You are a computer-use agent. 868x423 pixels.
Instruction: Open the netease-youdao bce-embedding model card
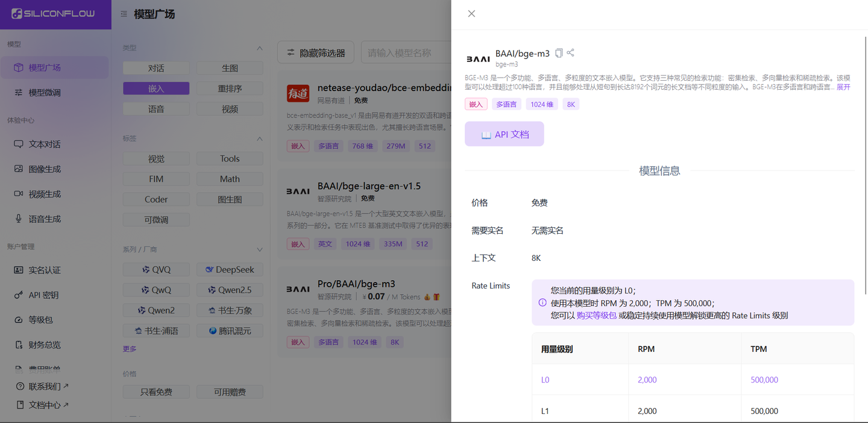(365, 116)
